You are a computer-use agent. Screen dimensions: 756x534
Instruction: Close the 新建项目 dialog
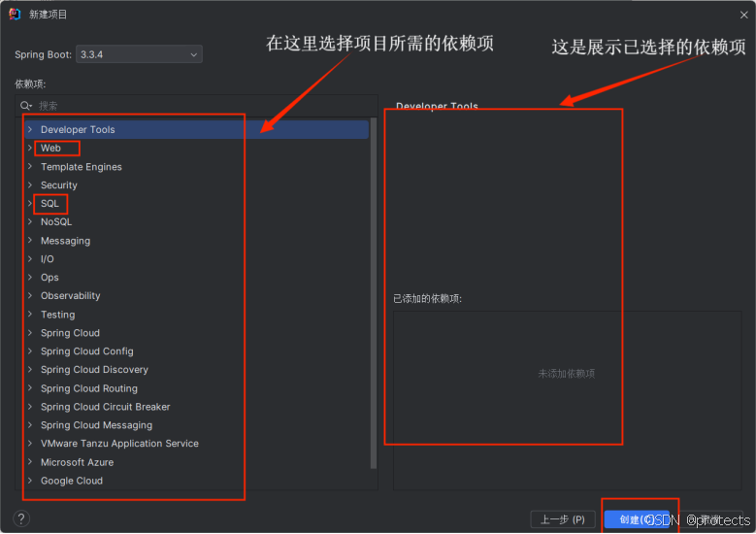click(x=744, y=15)
